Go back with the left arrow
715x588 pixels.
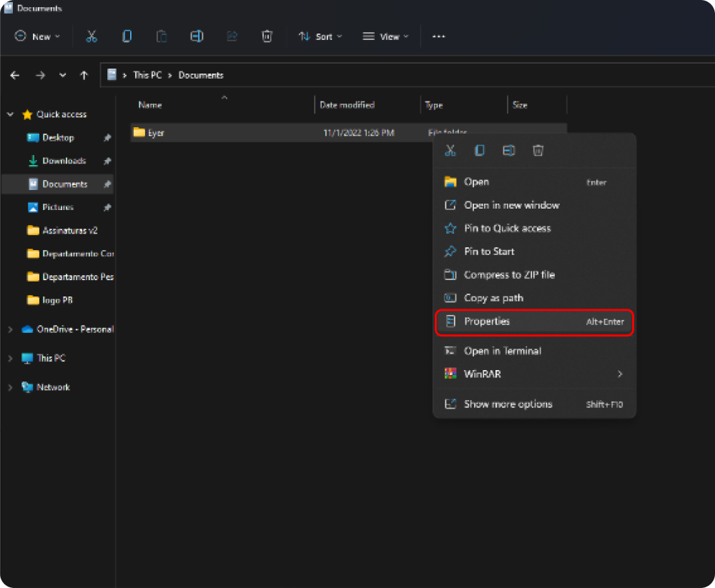click(x=15, y=75)
